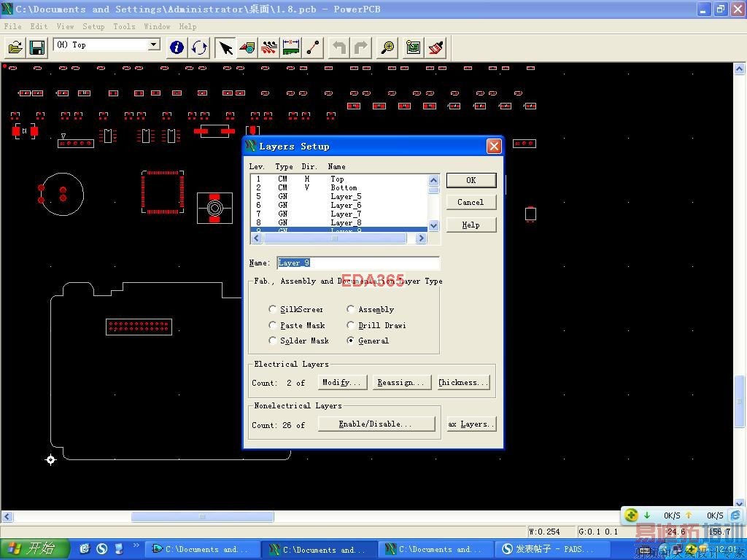
Task: Select Layer_6 row in layer list
Action: click(x=338, y=205)
